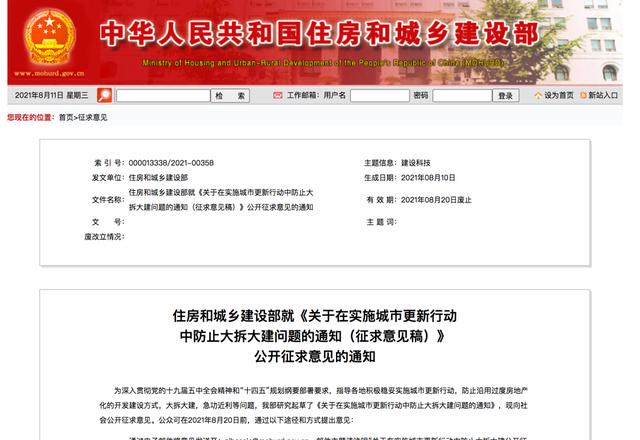Go to 首页 in the breadcrumb
The height and width of the screenshot is (440, 640).
66,118
